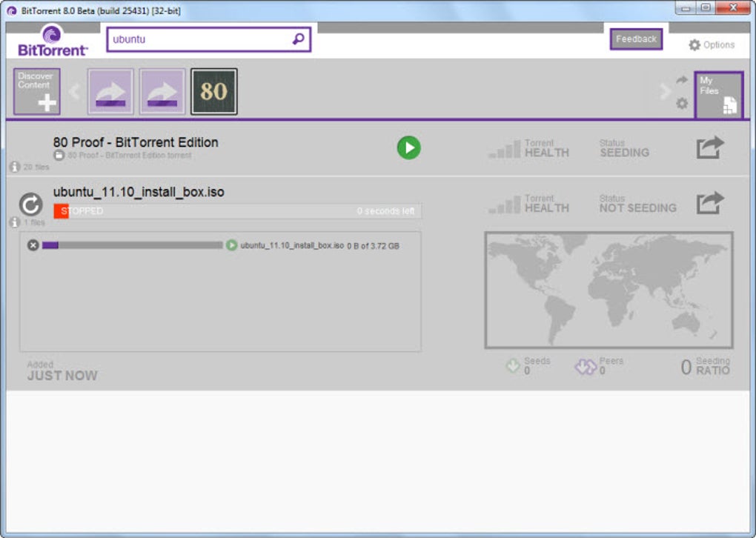Click the small gear icon beside My Files

pyautogui.click(x=682, y=103)
